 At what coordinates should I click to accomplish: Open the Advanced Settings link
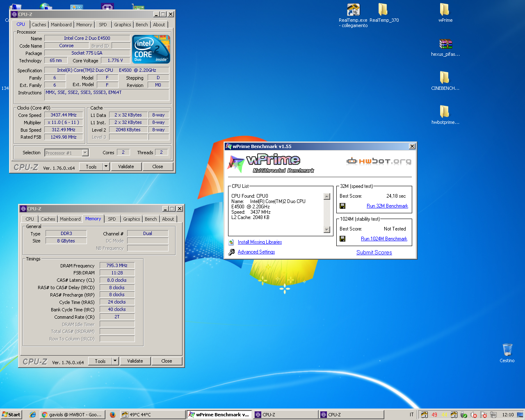[x=256, y=252]
